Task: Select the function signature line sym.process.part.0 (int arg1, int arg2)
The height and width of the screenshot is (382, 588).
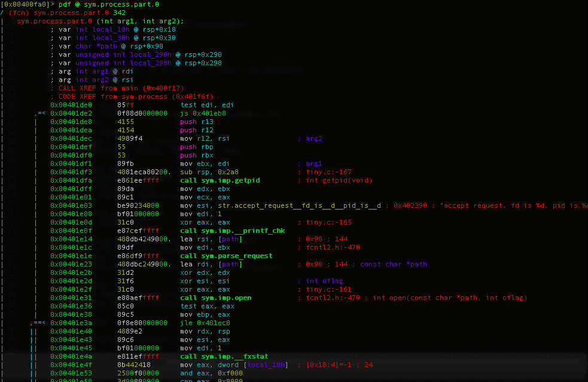Action: [100, 21]
